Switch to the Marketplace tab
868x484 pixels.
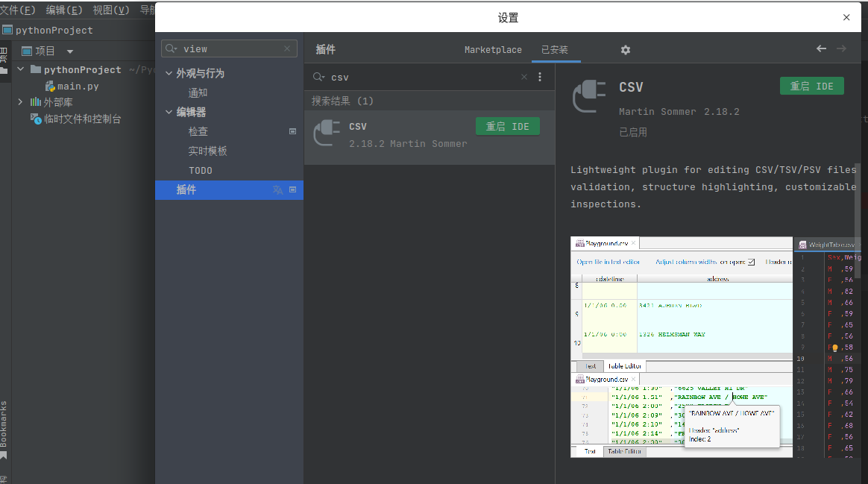[493, 49]
